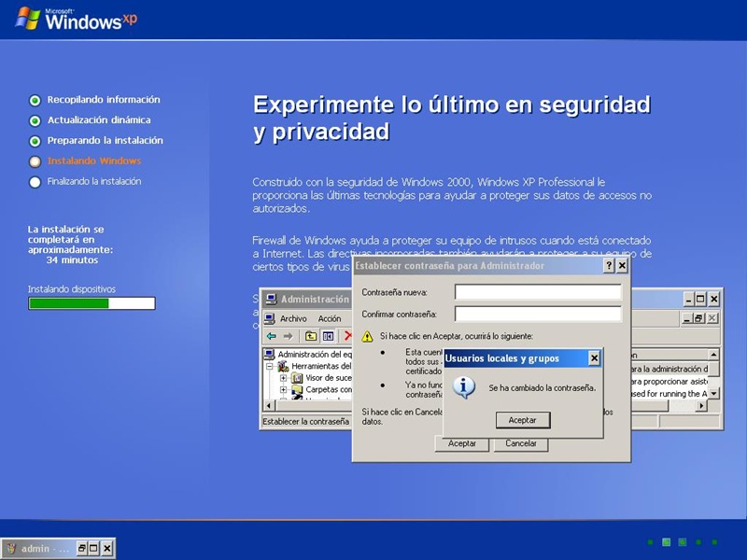Expand the Visor de sucesos tree node
Viewport: 747px width, 560px height.
[x=284, y=378]
